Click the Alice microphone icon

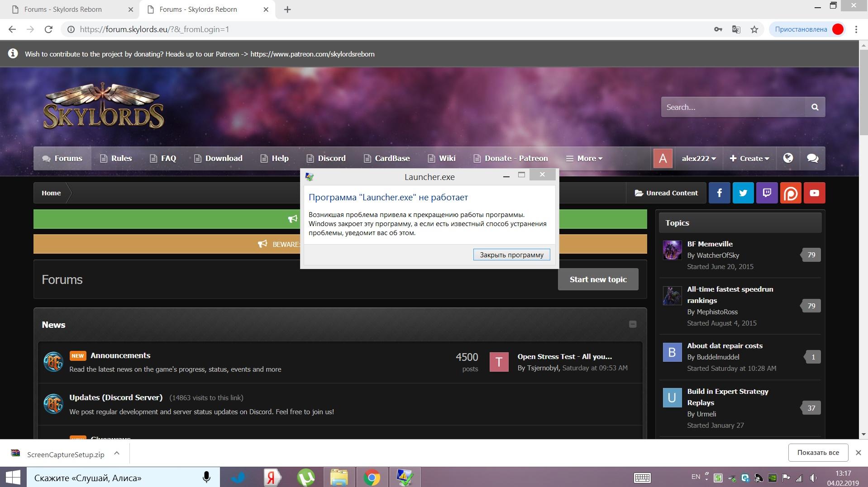click(x=206, y=478)
